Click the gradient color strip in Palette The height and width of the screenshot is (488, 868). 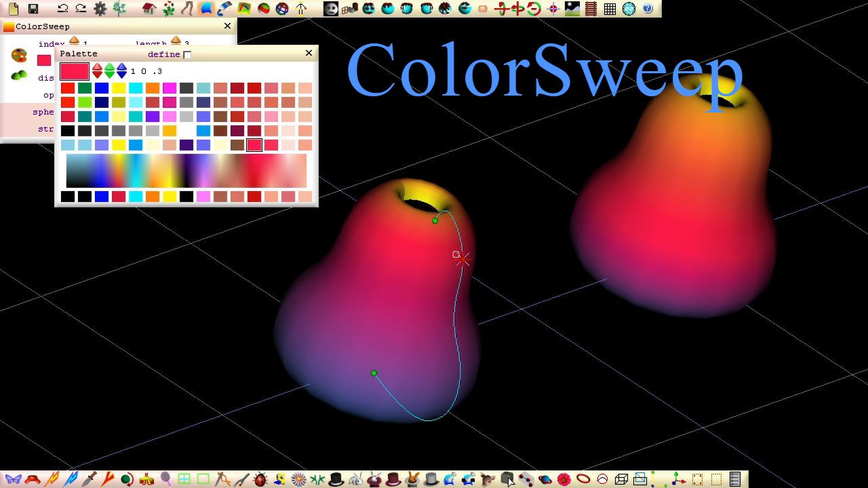(186, 170)
